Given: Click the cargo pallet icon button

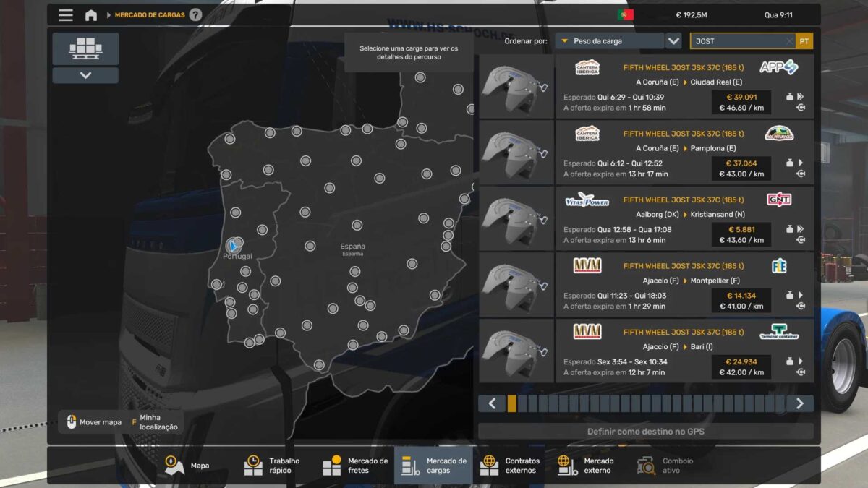Looking at the screenshot, I should pos(85,48).
